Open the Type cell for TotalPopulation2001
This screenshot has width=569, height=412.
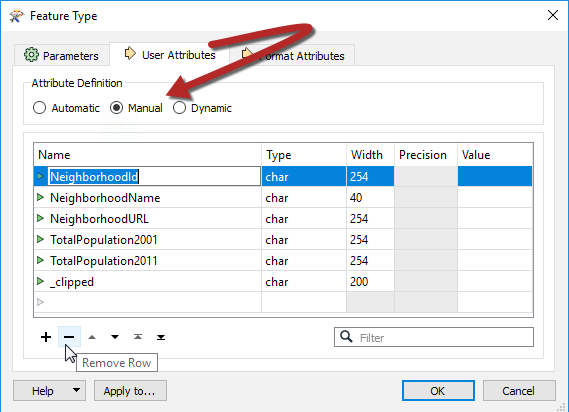[304, 240]
